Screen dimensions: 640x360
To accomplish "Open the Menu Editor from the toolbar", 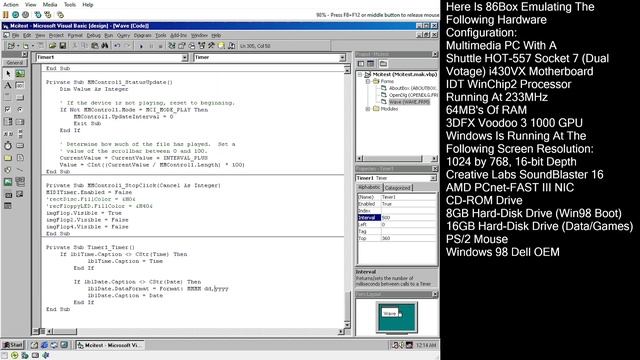I will click(40, 46).
